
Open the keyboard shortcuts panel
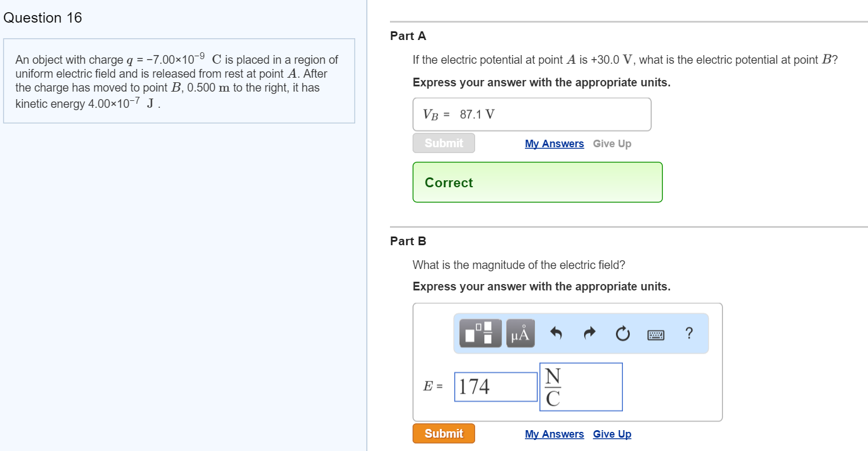pyautogui.click(x=655, y=333)
